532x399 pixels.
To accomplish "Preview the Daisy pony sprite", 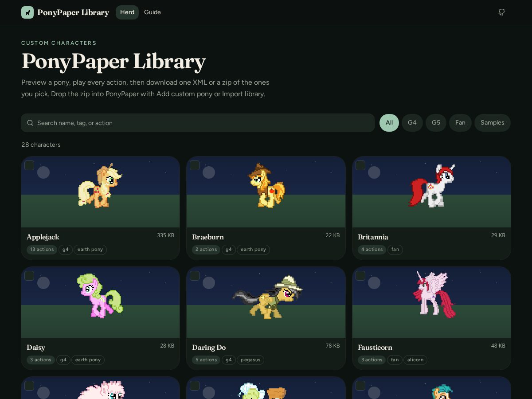I will pyautogui.click(x=100, y=296).
